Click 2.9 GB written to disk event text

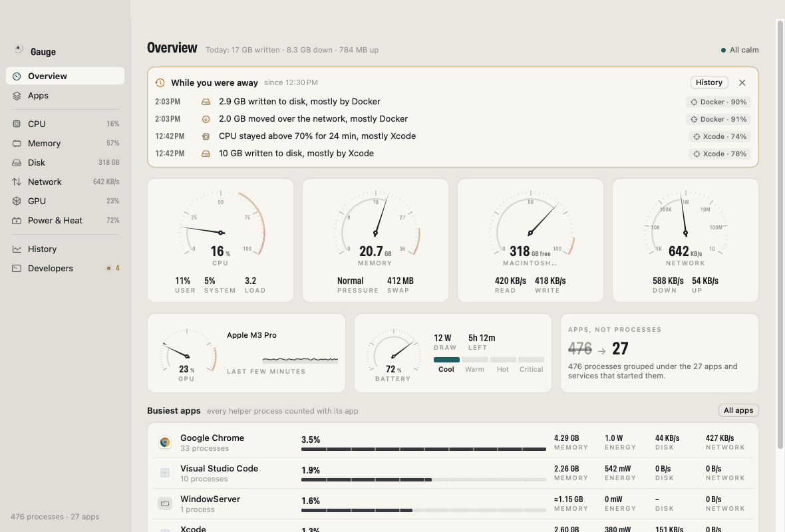(x=299, y=102)
